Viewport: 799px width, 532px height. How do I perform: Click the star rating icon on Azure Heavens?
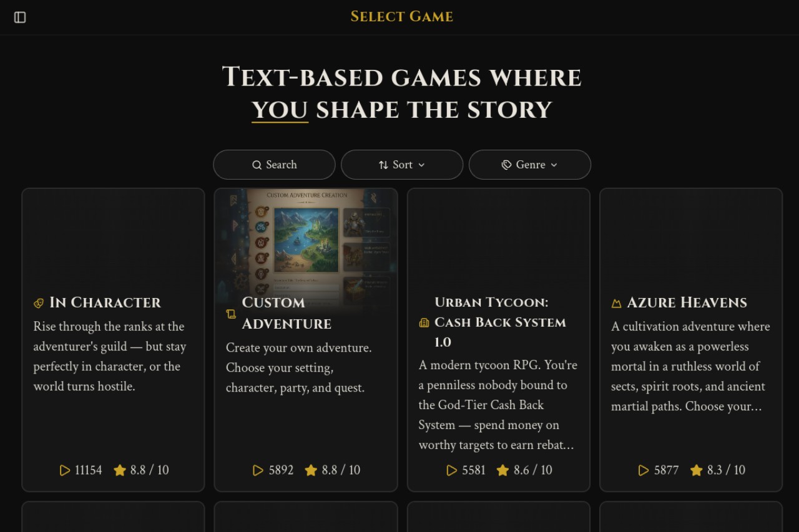tap(697, 470)
